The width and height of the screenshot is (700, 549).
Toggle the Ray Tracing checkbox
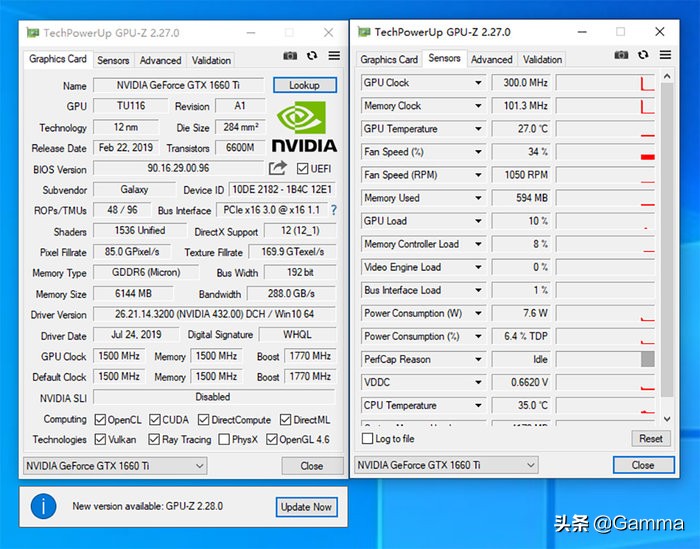coord(154,439)
